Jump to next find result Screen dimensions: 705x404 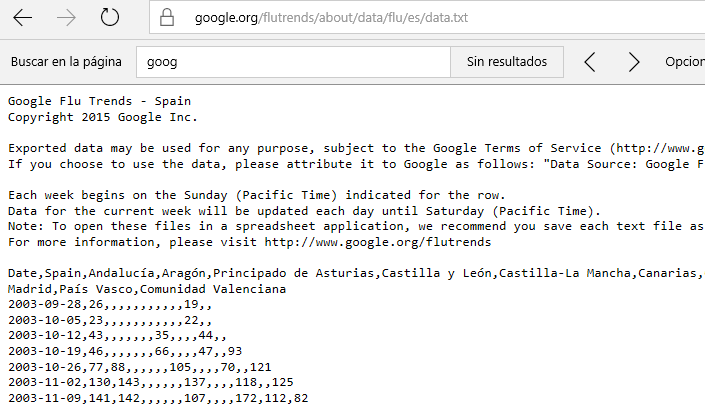coord(634,62)
